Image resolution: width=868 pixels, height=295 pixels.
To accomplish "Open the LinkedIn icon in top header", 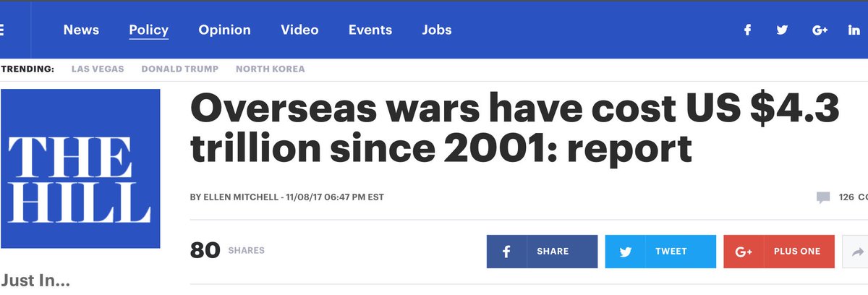I will tap(854, 30).
